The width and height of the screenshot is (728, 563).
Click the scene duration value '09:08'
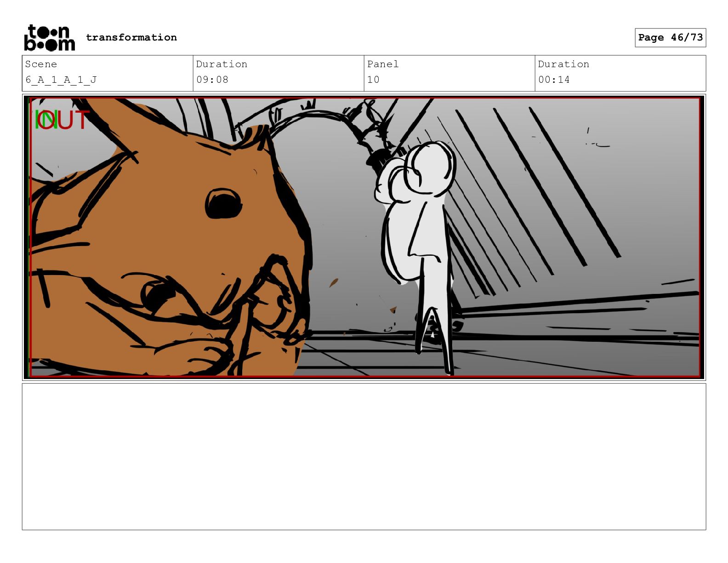[212, 80]
